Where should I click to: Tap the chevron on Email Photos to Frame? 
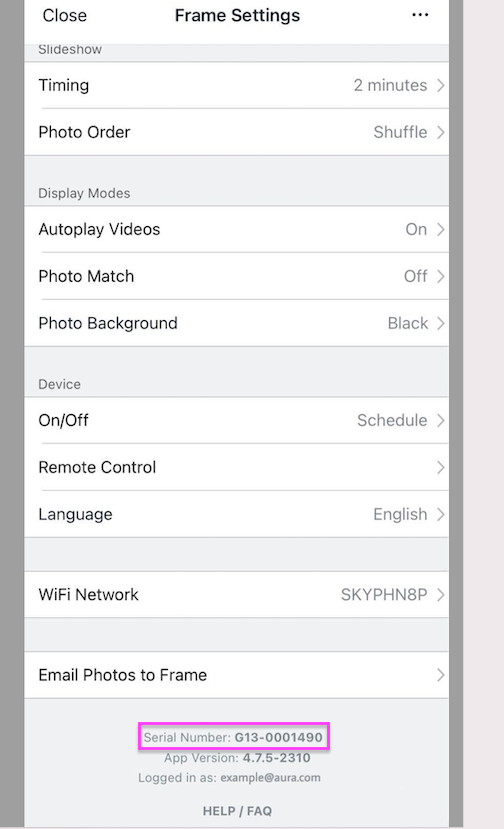tap(441, 675)
